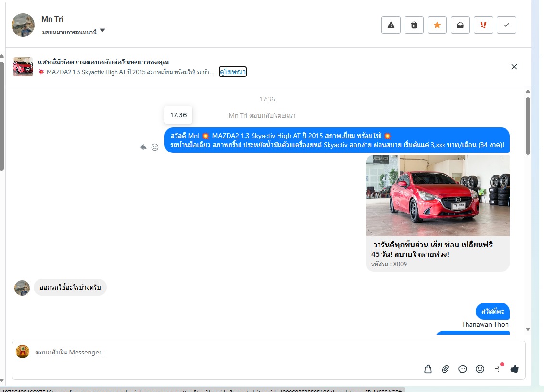This screenshot has height=392, width=544.
Task: Open the ดูโฆษณา ad link
Action: [x=232, y=72]
